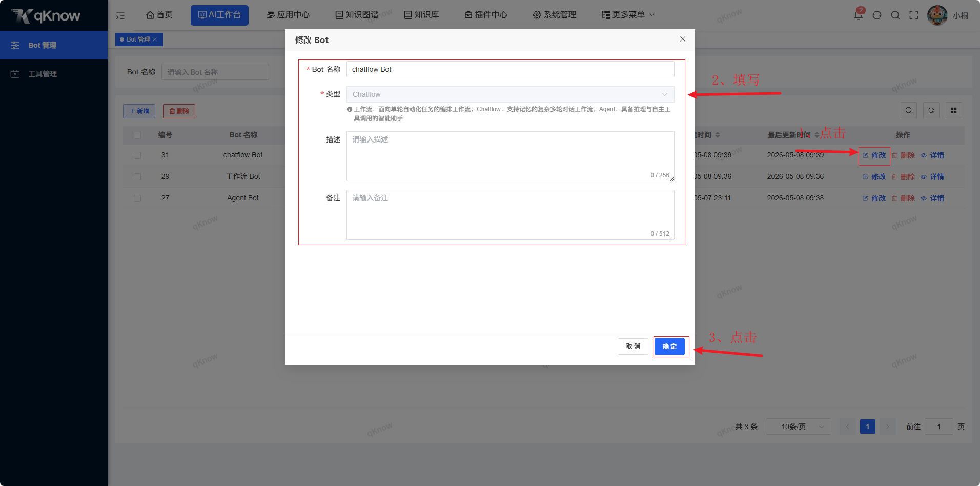The height and width of the screenshot is (486, 980).
Task: Click the 描述 textarea
Action: point(510,156)
